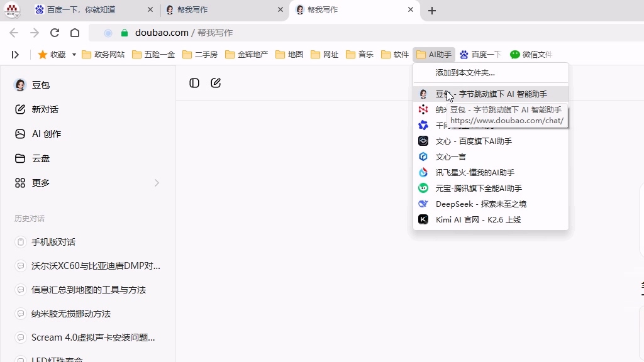Click the new chat pencil icon in header
Image resolution: width=644 pixels, height=362 pixels.
(x=216, y=84)
